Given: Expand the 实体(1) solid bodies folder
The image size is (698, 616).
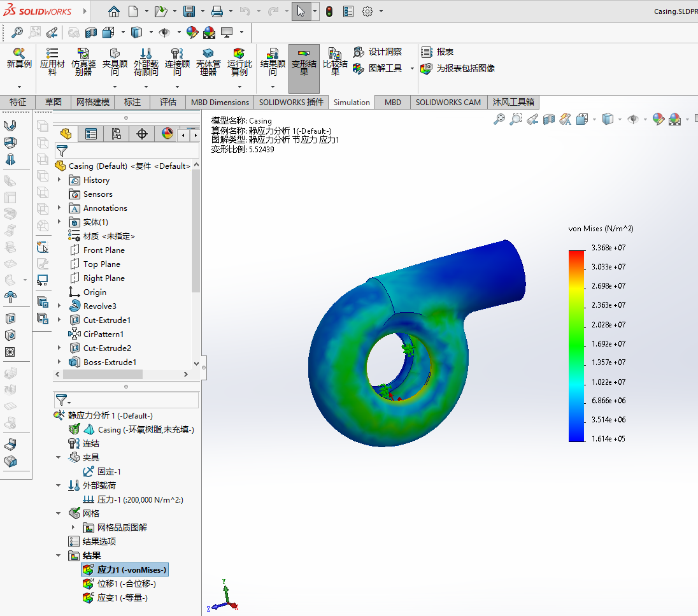Looking at the screenshot, I should [x=59, y=222].
